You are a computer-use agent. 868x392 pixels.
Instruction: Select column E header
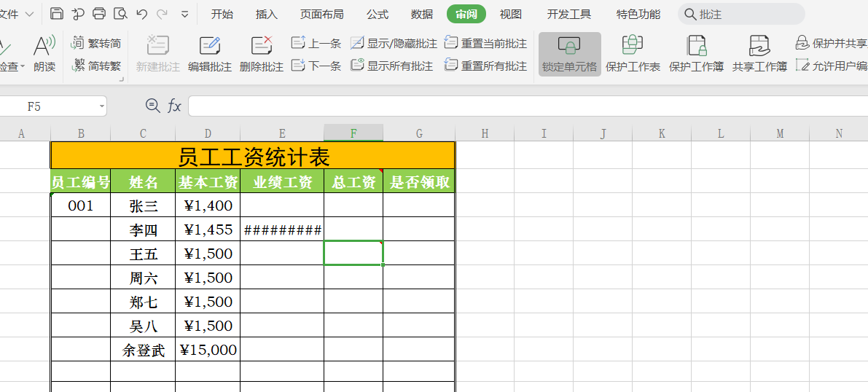(x=282, y=133)
